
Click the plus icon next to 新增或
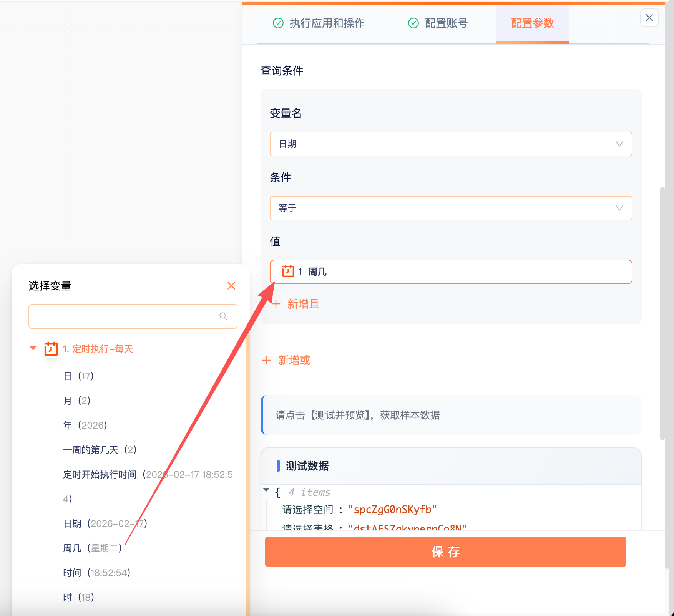click(266, 360)
